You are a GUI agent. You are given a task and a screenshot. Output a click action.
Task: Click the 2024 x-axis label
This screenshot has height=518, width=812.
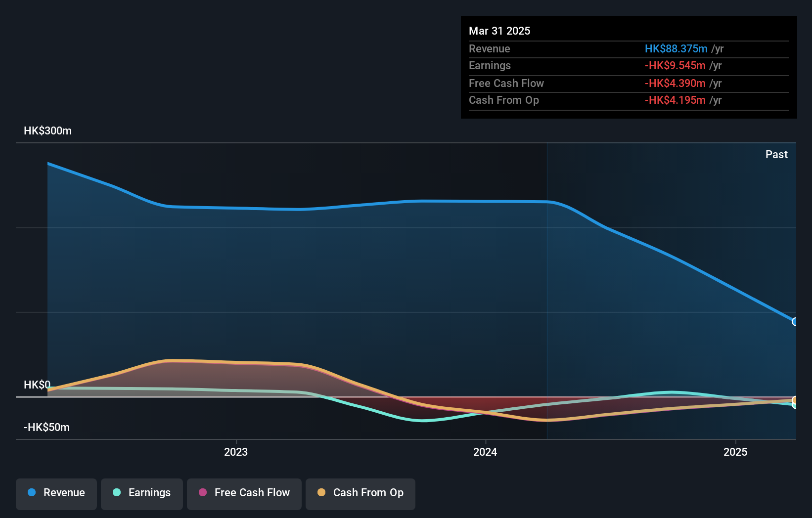tap(485, 452)
